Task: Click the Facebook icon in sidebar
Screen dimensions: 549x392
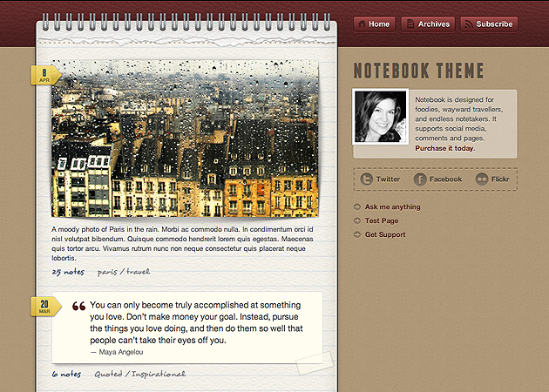Action: tap(420, 179)
